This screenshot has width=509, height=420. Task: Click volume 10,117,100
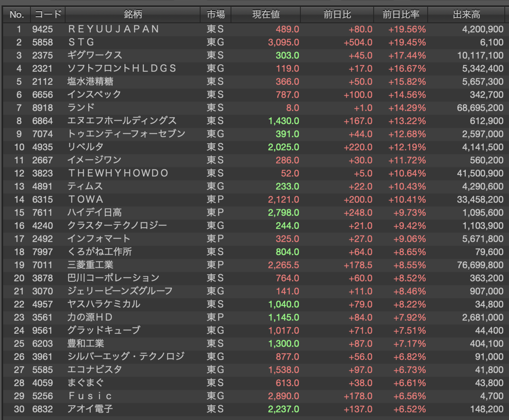(x=480, y=55)
